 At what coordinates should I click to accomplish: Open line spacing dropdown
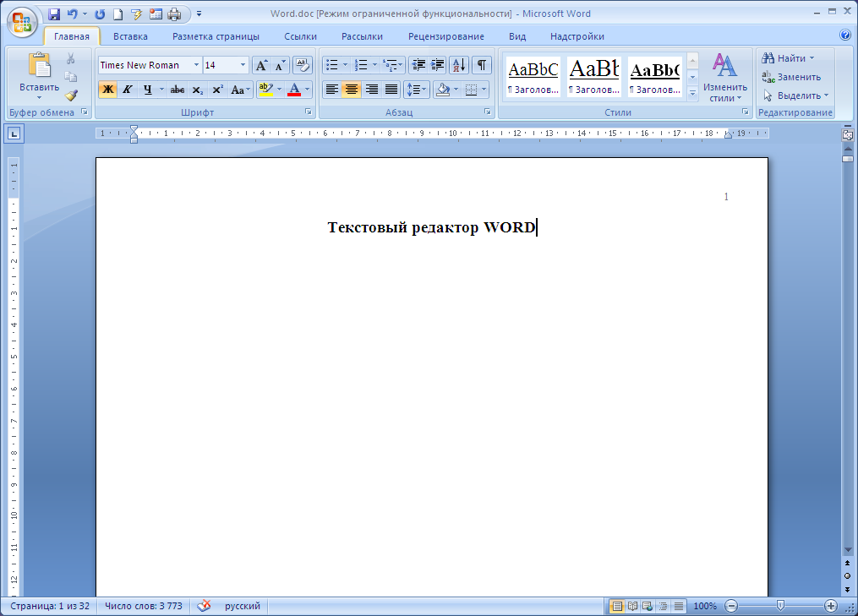click(x=417, y=90)
